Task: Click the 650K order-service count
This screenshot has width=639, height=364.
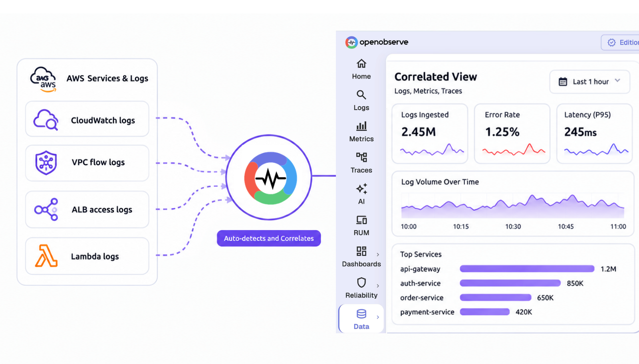Action: 545,298
